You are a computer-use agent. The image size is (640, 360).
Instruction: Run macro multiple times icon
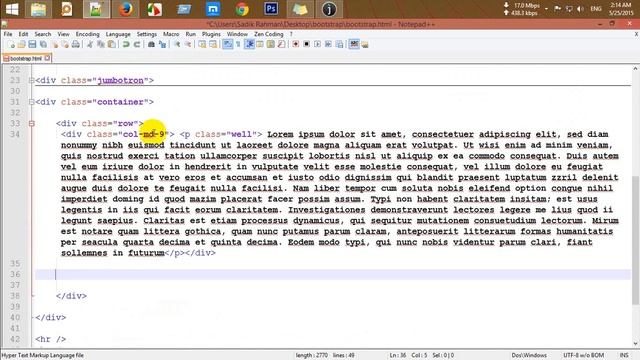[328, 44]
